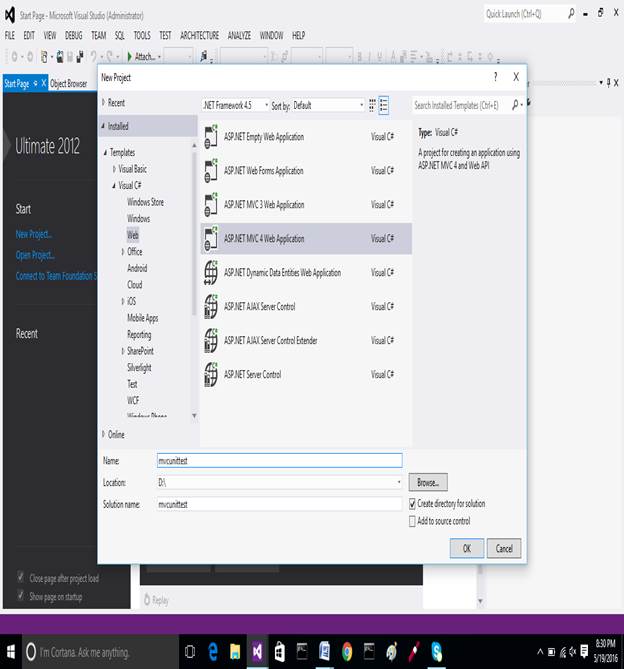Switch to the Object Browser tab

[x=68, y=84]
